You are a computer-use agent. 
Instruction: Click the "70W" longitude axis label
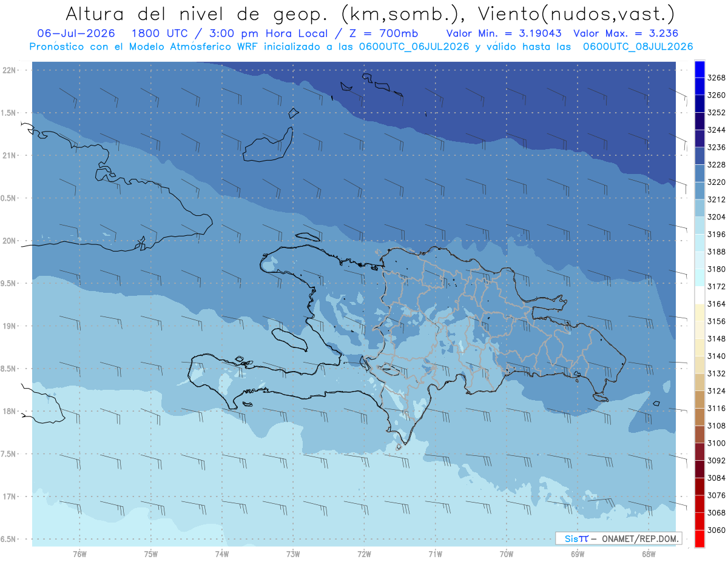507,554
